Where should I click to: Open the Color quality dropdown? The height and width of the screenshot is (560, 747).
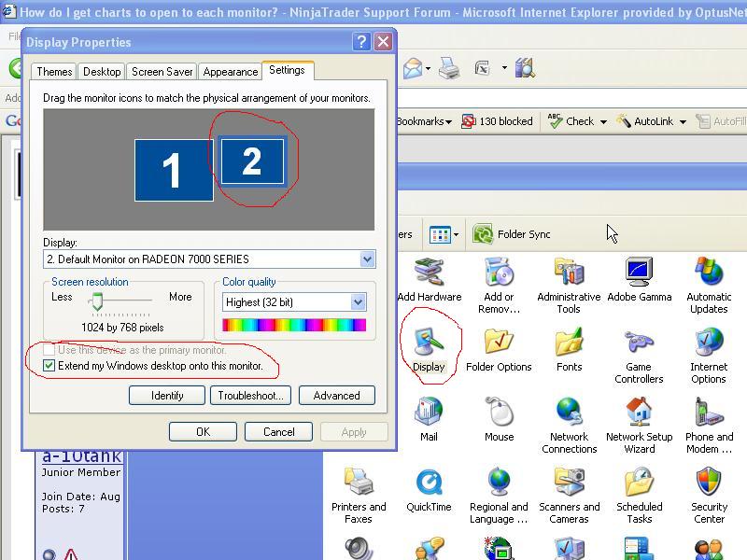pos(359,301)
